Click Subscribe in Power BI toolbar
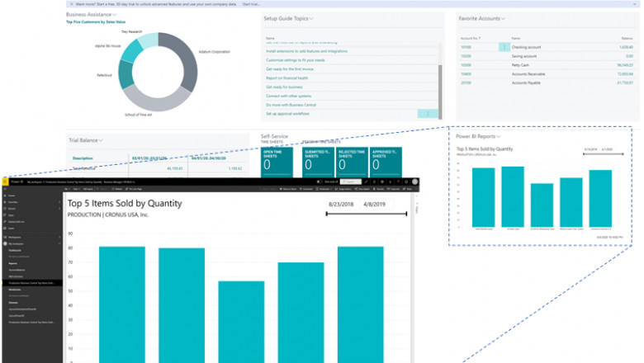 (393, 189)
